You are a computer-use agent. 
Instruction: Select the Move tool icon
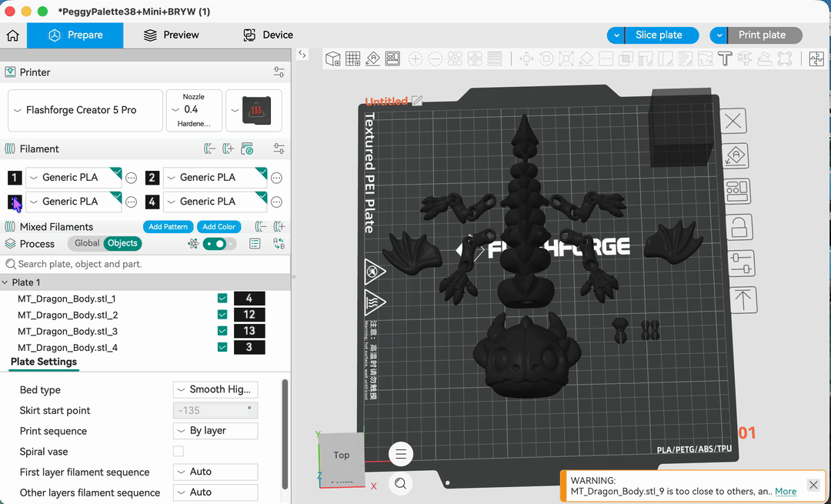pos(526,58)
